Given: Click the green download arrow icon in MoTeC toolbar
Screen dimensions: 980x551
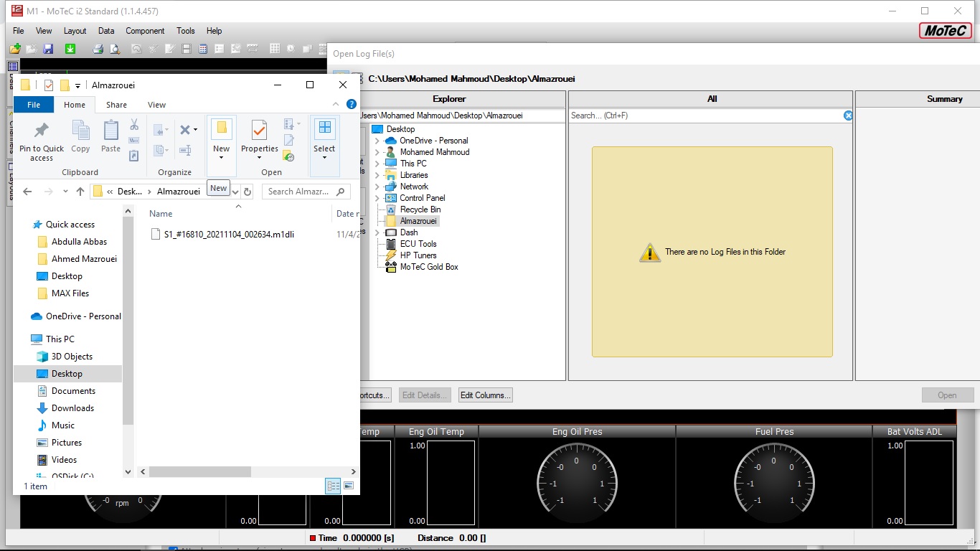Looking at the screenshot, I should click(x=70, y=49).
